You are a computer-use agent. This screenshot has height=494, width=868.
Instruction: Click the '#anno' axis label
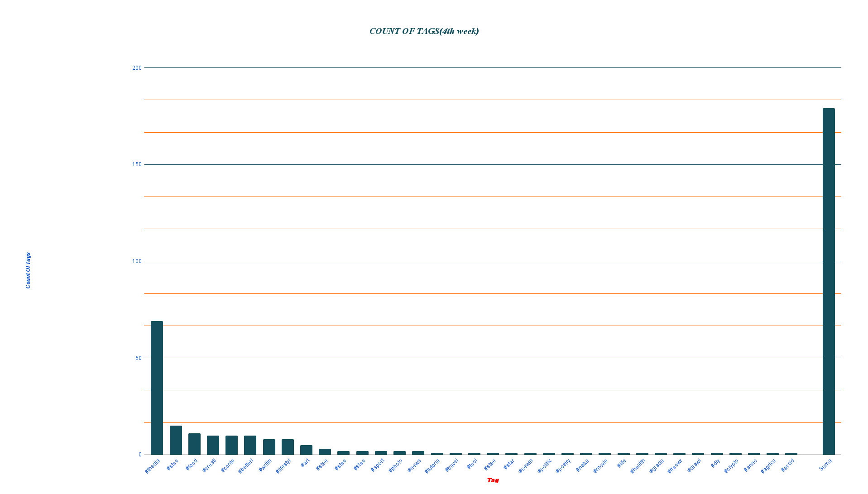pyautogui.click(x=751, y=465)
